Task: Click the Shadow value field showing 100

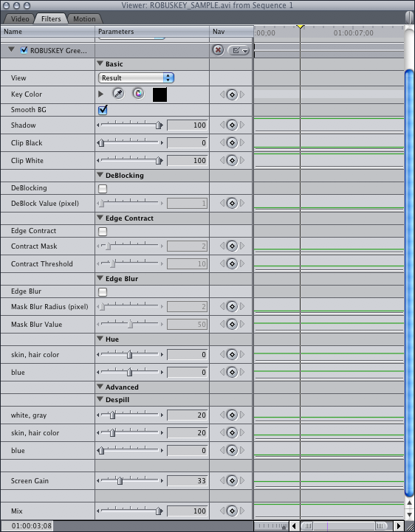Action: (187, 125)
